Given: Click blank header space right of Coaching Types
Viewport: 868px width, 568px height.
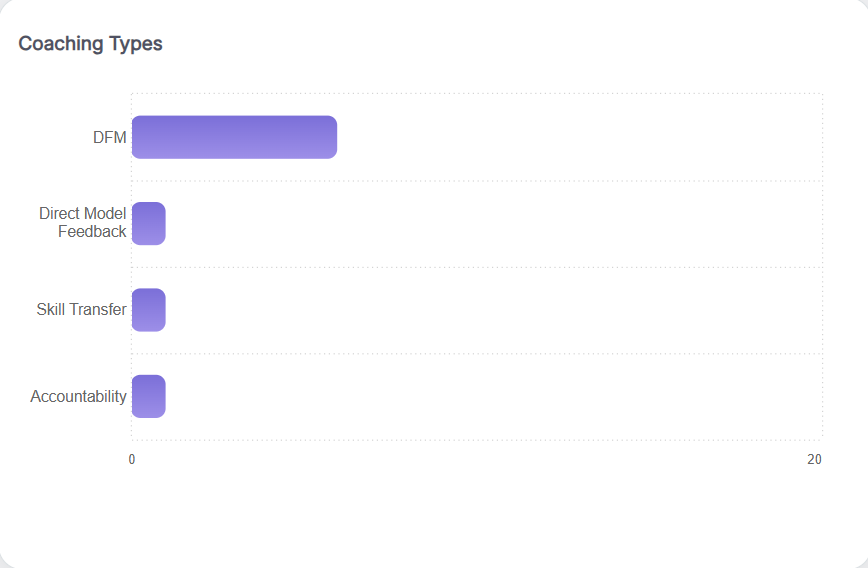Looking at the screenshot, I should coord(500,44).
